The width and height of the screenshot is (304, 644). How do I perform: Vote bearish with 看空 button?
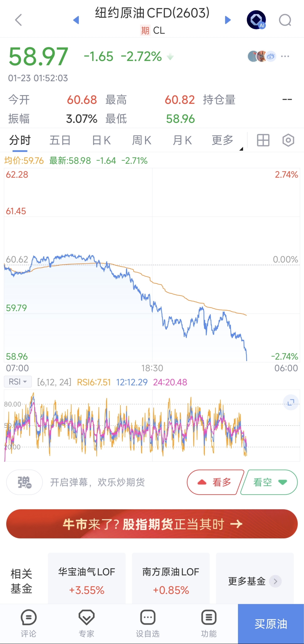tap(269, 482)
